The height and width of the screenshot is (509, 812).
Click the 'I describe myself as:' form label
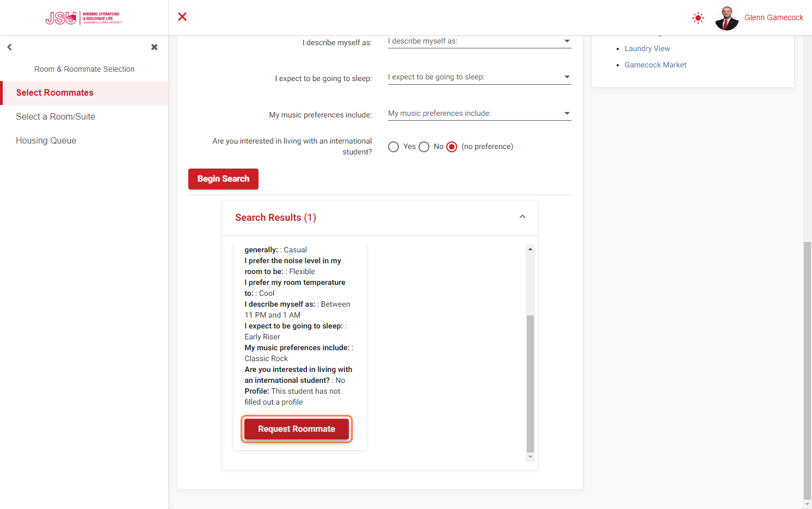tap(337, 42)
